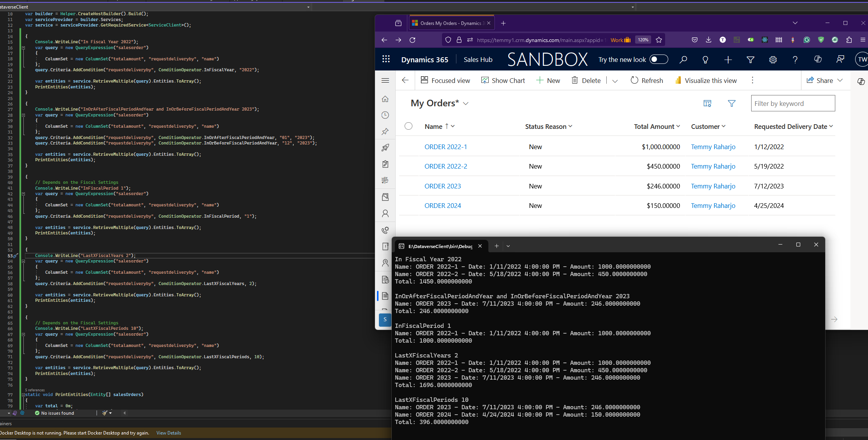Screen dimensions: 868x440
Task: Open Firefox downloads arrow icon
Action: pos(708,40)
